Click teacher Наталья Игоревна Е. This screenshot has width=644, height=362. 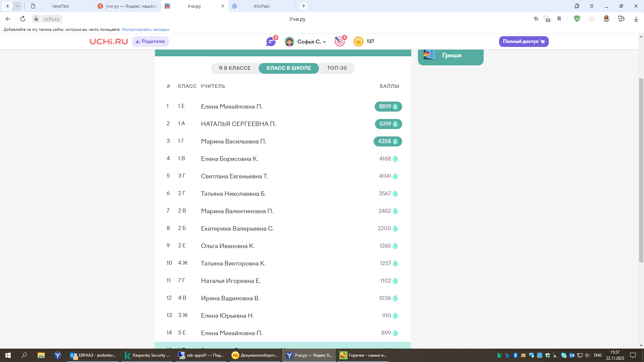[x=231, y=281]
